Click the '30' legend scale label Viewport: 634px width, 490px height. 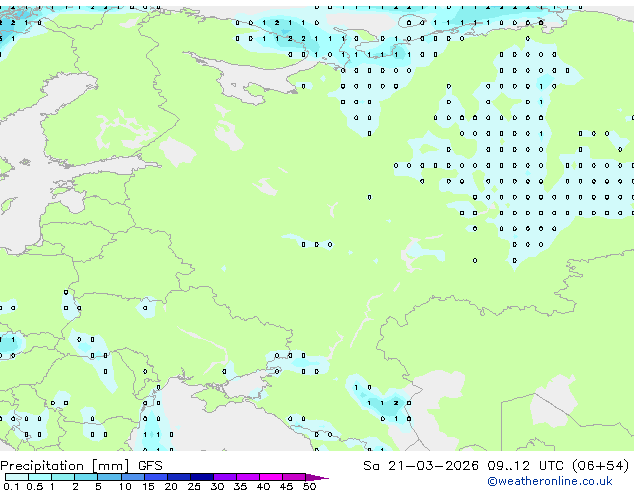[217, 486]
